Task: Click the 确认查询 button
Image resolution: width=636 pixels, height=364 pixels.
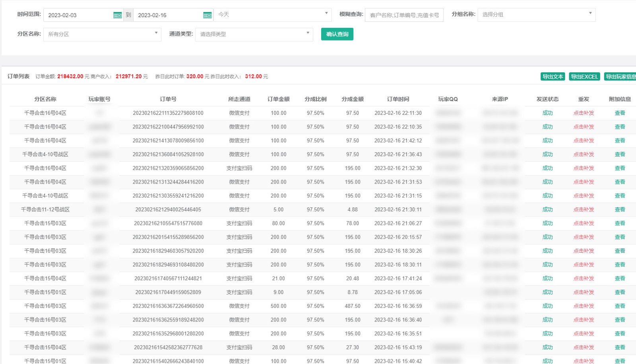Action: pyautogui.click(x=337, y=34)
